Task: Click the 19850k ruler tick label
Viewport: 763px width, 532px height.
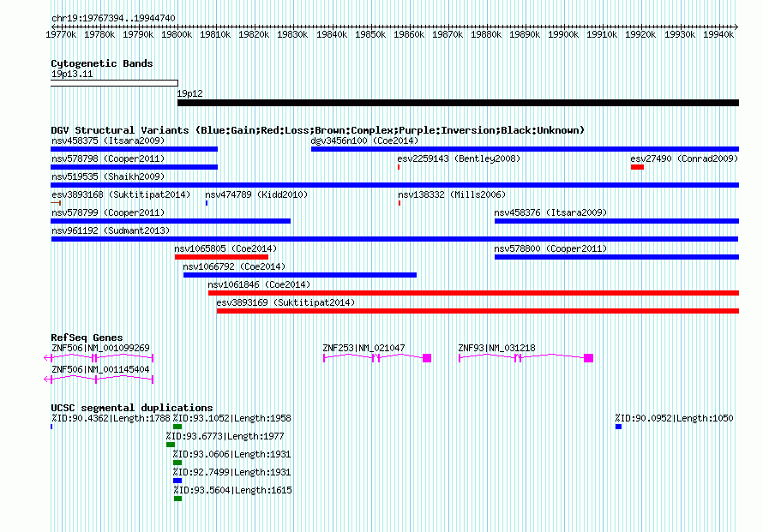Action: click(370, 34)
